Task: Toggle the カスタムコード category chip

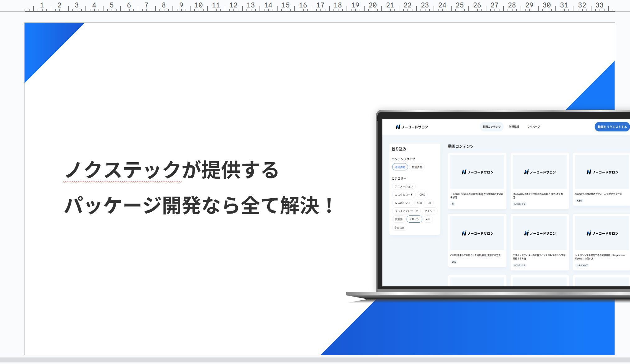Action: coord(404,195)
